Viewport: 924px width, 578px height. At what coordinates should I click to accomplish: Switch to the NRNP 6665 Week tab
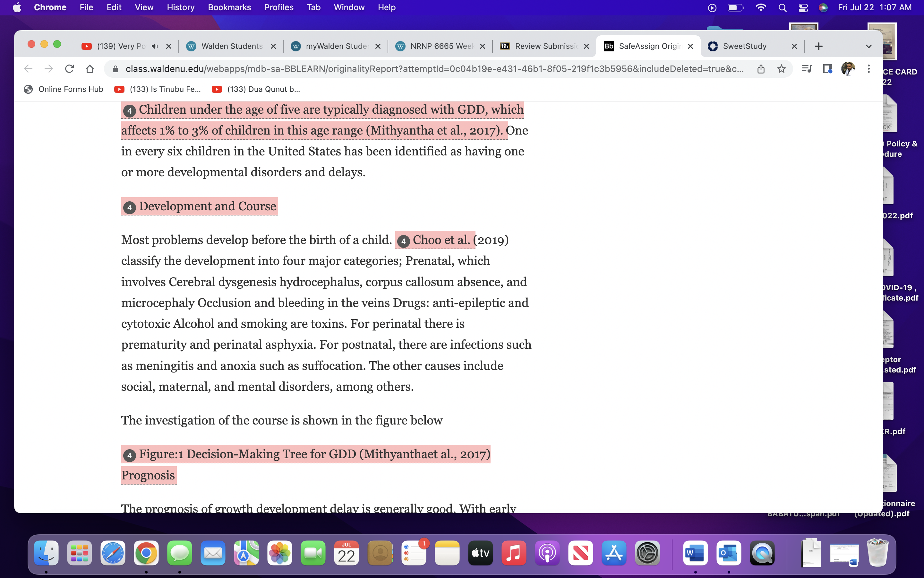click(440, 46)
